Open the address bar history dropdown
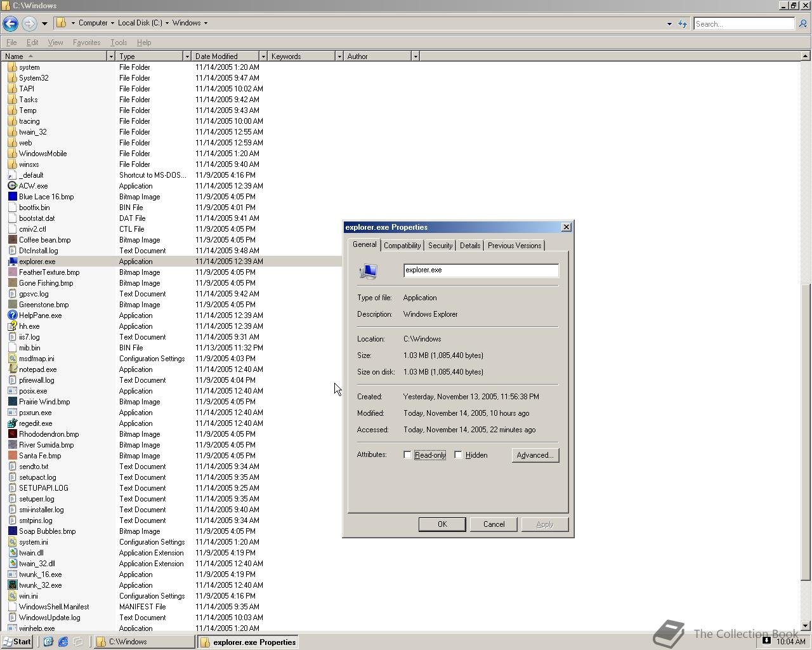Screen dimensions: 812x650 coord(669,23)
